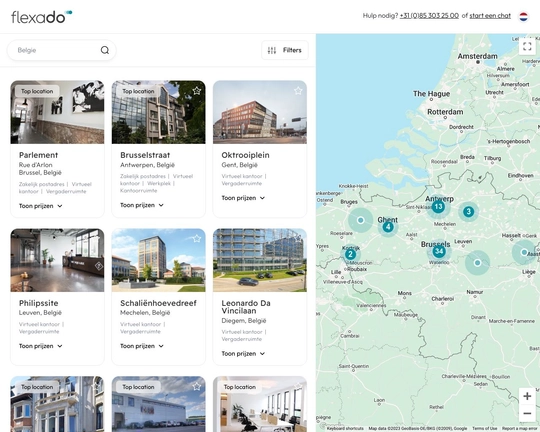Click the Ghent cluster marker 4
Screen dimensions: 540x432
coord(388,227)
